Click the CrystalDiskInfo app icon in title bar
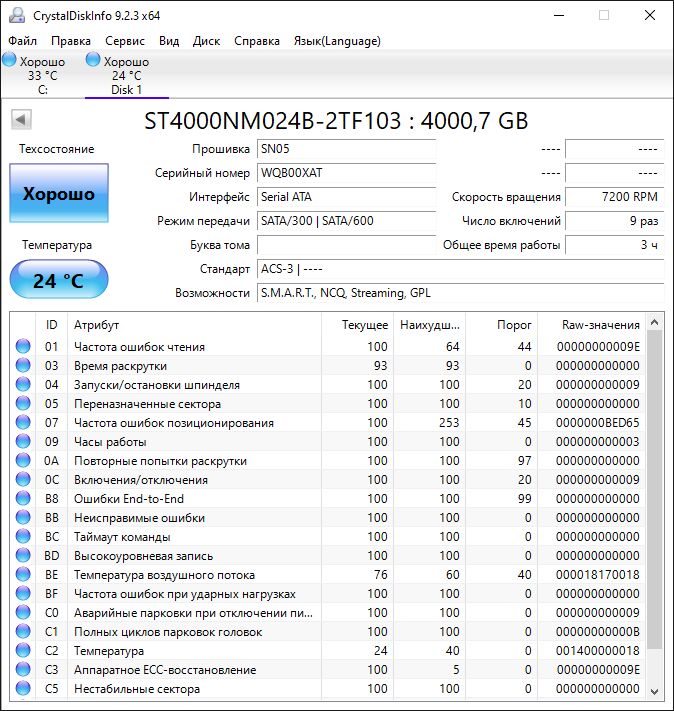The image size is (674, 711). tap(16, 16)
